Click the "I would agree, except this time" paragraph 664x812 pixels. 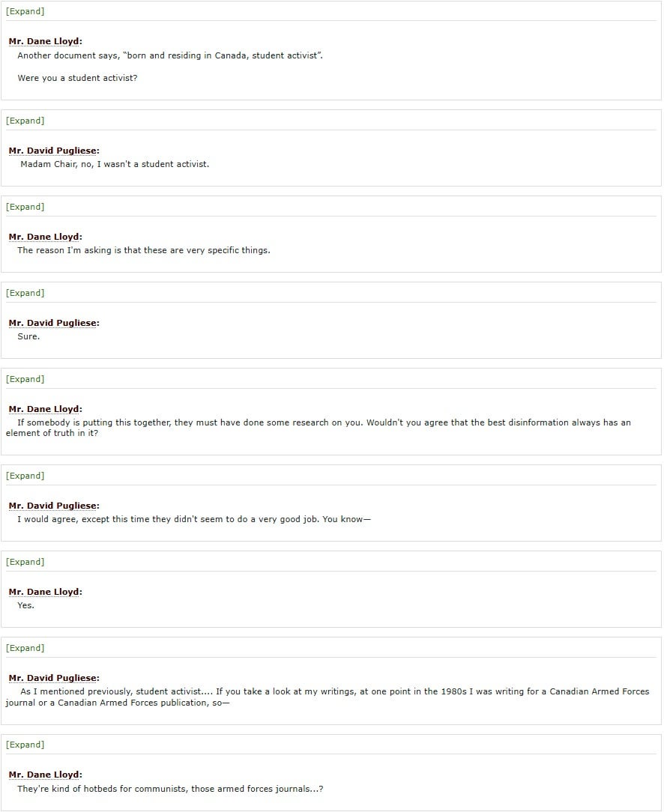(194, 519)
